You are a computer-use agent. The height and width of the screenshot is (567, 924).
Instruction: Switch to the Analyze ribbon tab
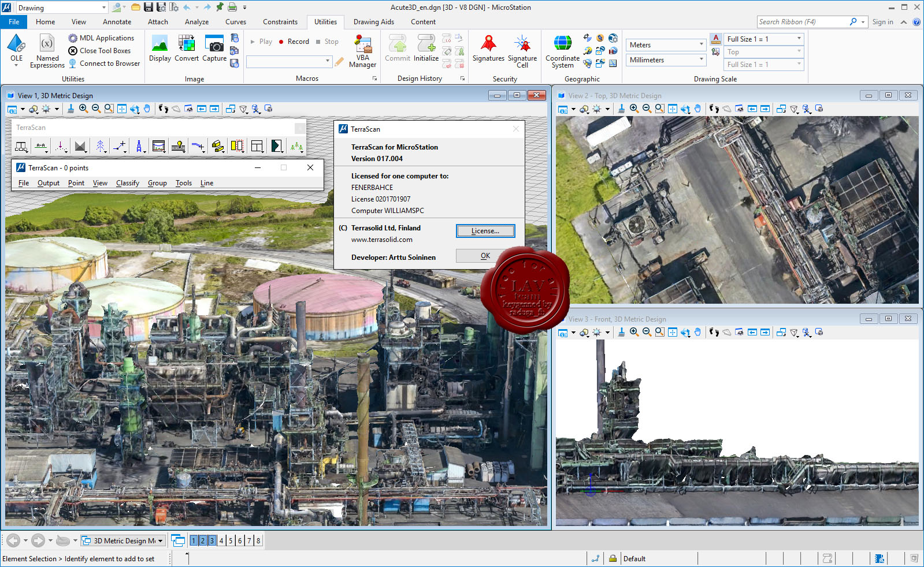[196, 22]
